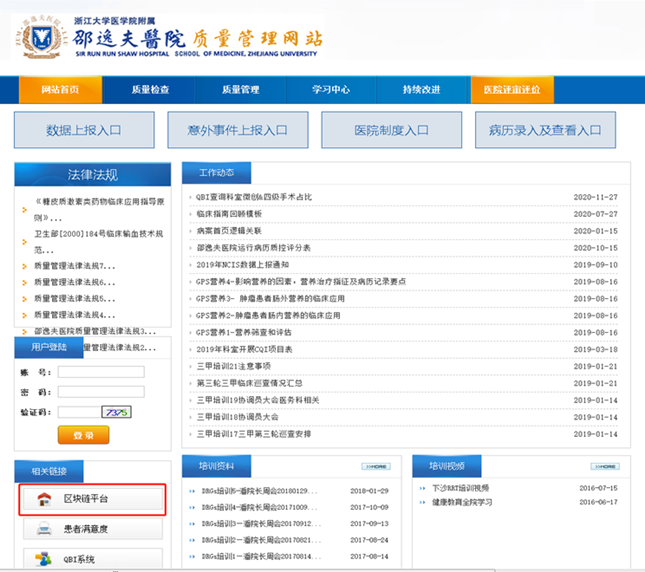Click into the 密码 field
The image size is (645, 572).
pyautogui.click(x=100, y=392)
